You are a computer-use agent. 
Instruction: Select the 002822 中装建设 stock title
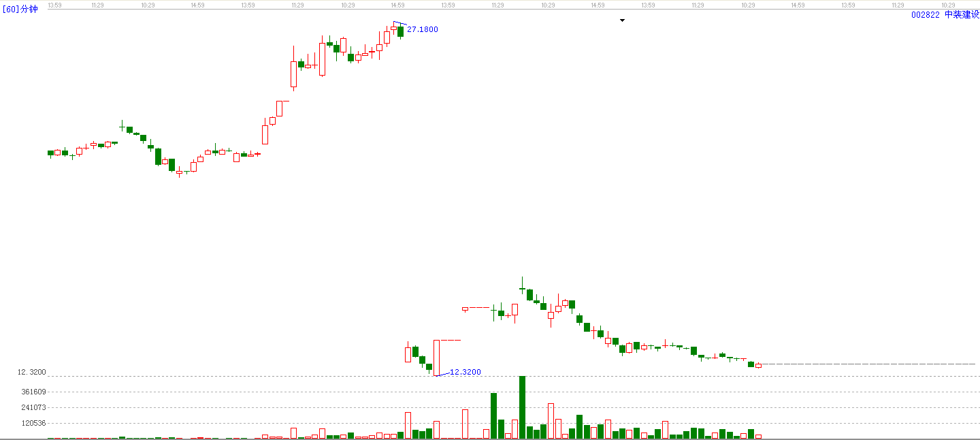pos(945,14)
